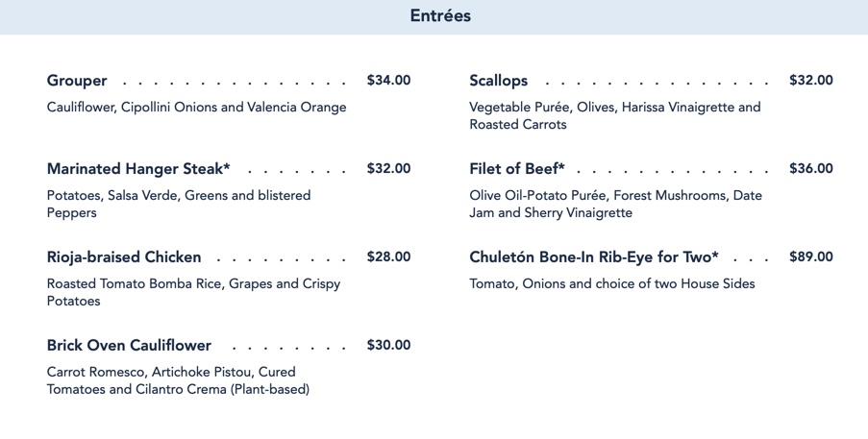Select the Grouper entrée title
Screen dimensions: 868x439
77,81
